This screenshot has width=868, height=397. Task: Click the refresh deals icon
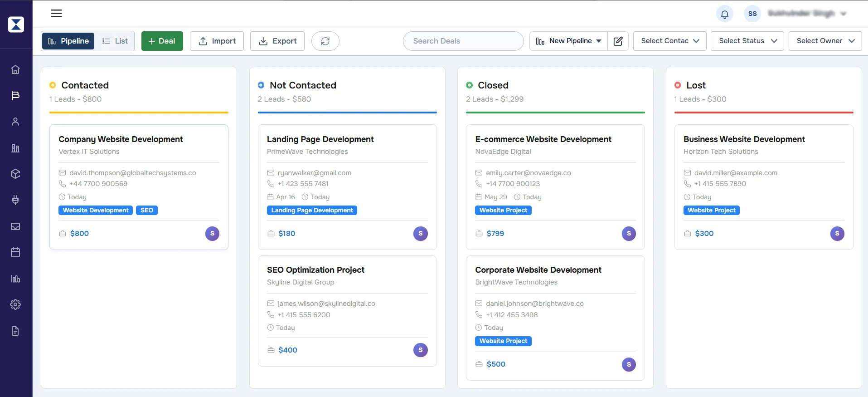(x=325, y=41)
